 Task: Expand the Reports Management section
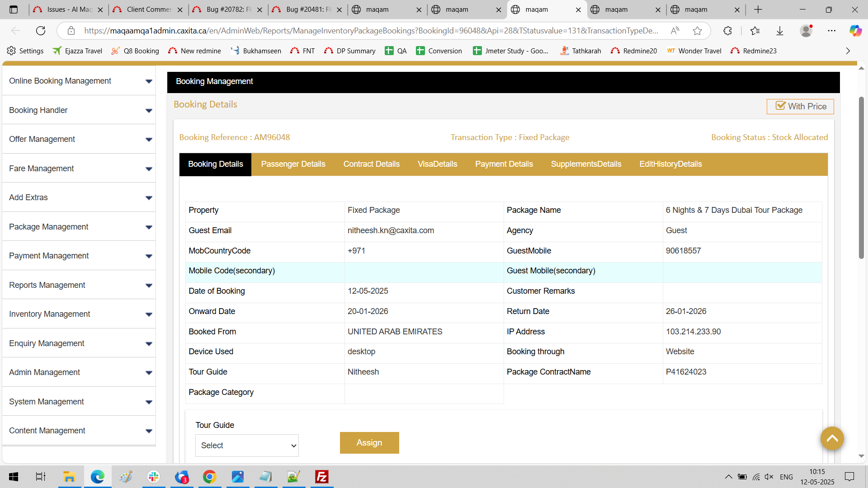click(x=79, y=285)
